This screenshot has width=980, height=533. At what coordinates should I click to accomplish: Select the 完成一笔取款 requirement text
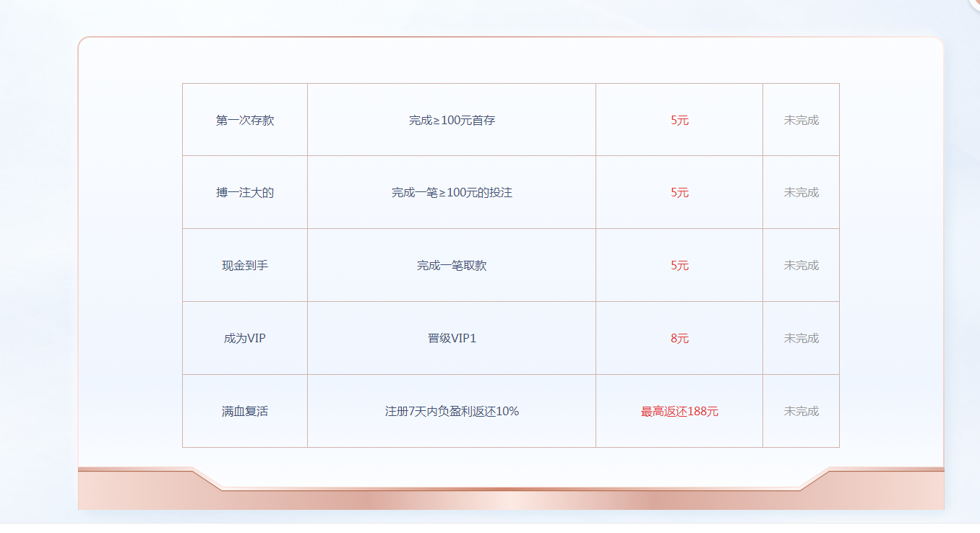(x=452, y=266)
